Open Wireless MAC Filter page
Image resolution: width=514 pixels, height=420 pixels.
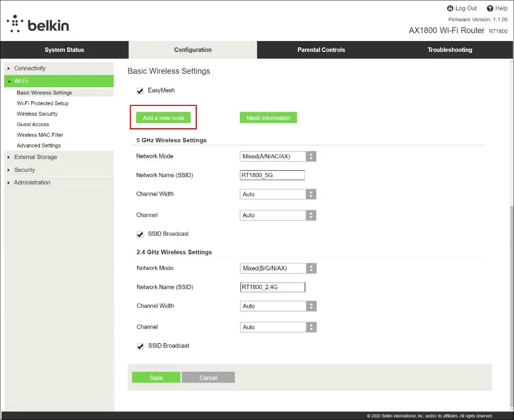coord(40,135)
